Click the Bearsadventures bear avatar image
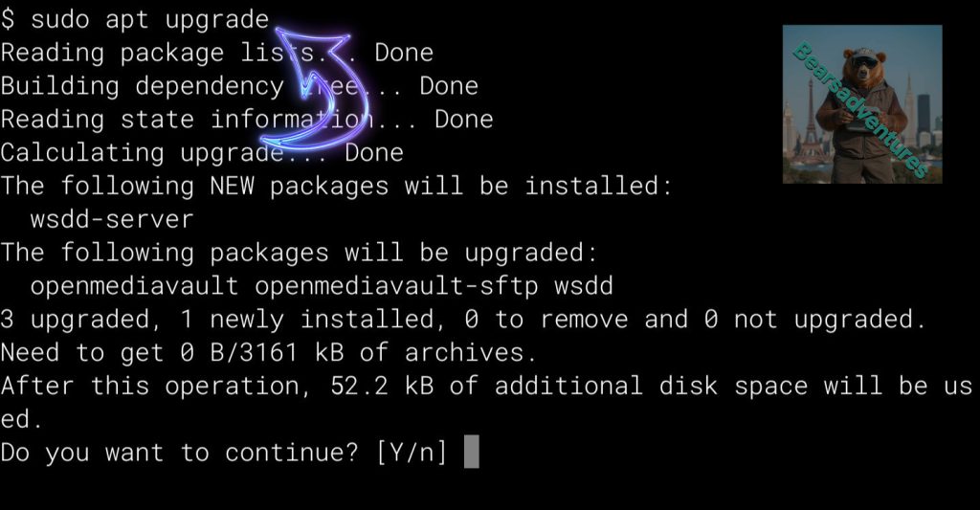The image size is (980, 510). pos(861,104)
